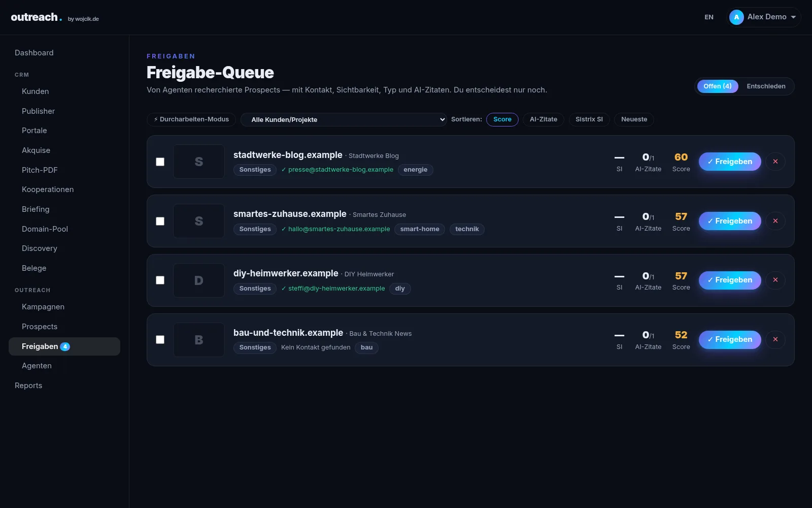Expand the Alex Demo user menu arrow
The width and height of the screenshot is (812, 508).
coord(793,17)
